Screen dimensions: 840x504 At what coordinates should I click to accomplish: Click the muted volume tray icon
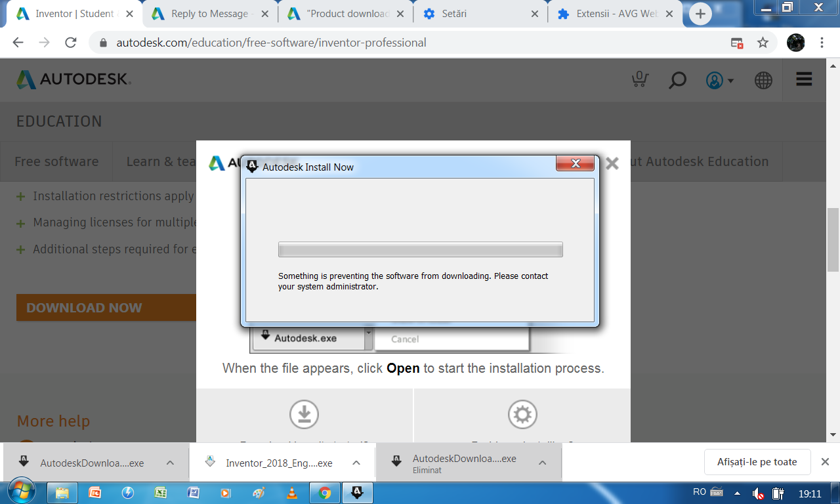(x=758, y=493)
